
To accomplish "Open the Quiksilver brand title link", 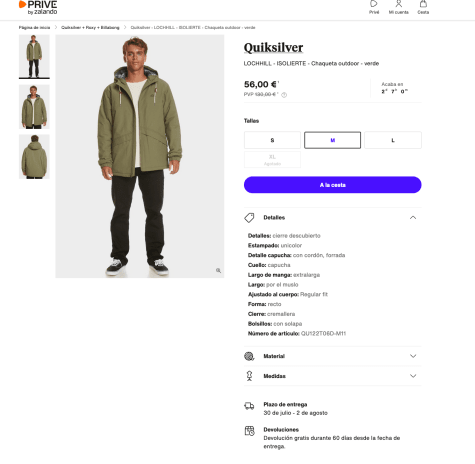I will (273, 47).
